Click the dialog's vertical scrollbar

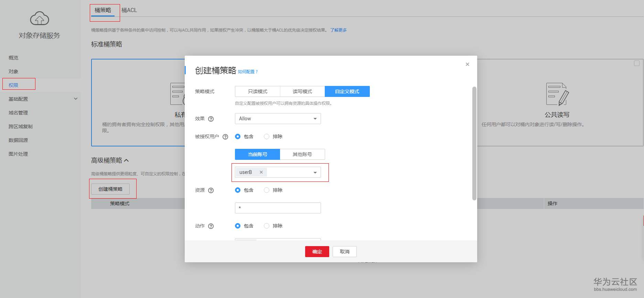(x=474, y=143)
